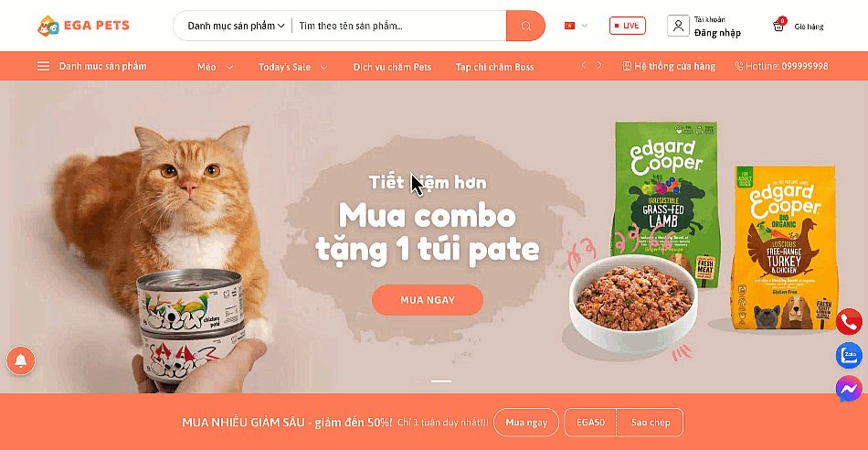Open Zalo chat floating icon

[x=849, y=355]
